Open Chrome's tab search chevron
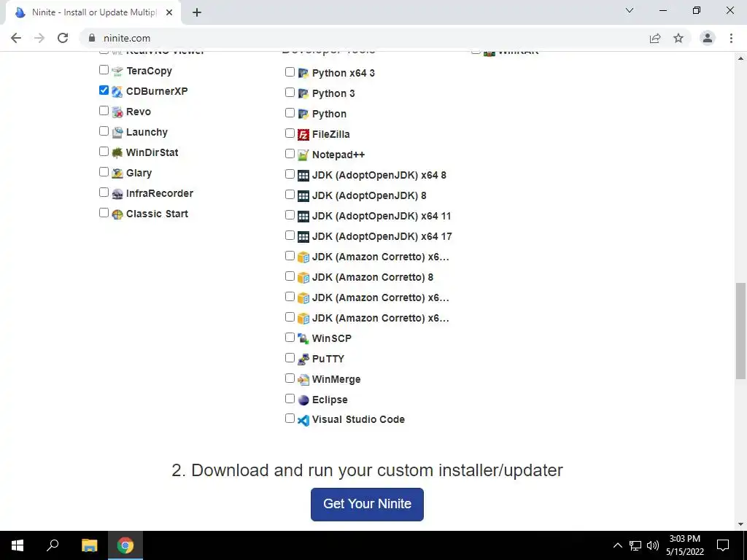The width and height of the screenshot is (747, 560). click(x=630, y=10)
